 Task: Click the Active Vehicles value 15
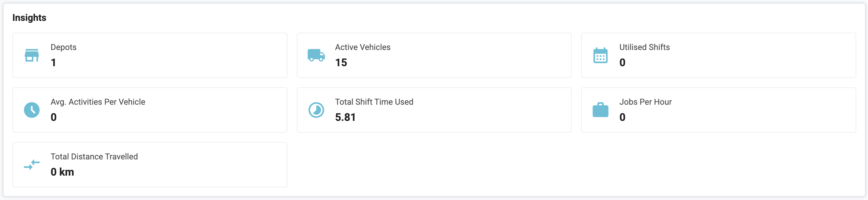coord(341,63)
